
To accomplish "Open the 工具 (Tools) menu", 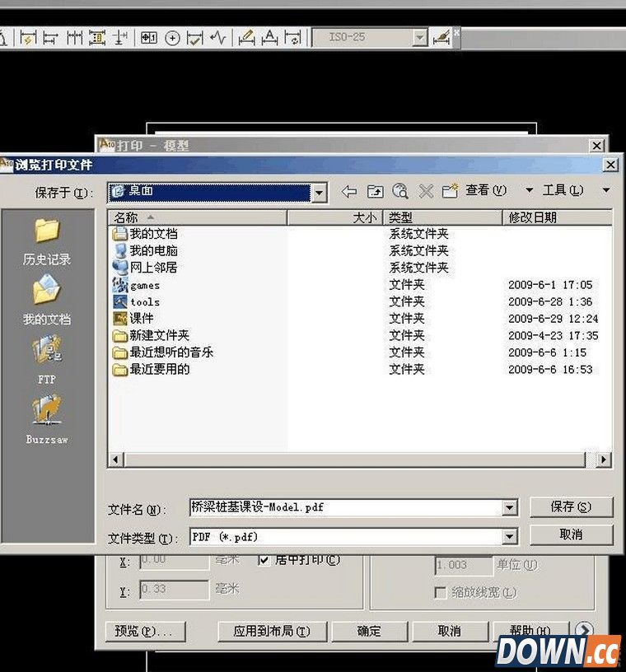I will tap(563, 190).
